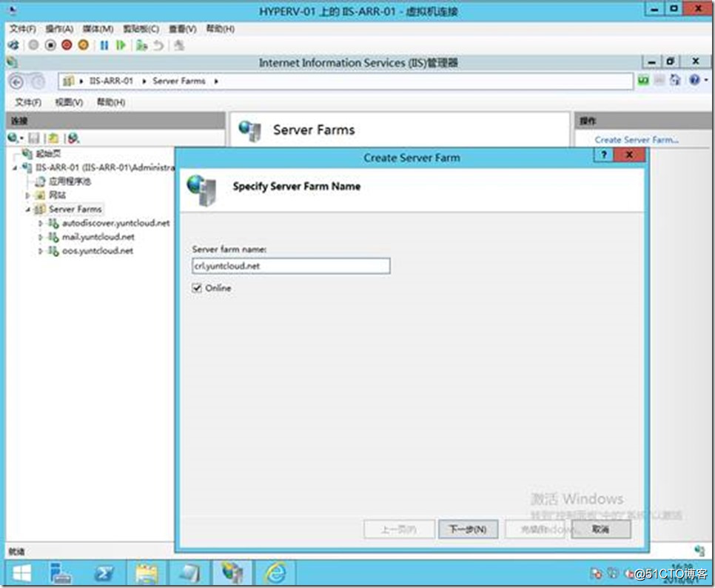Click the Save icon in Connections toolbar
Viewport: 715px width, 588px height.
[x=34, y=138]
